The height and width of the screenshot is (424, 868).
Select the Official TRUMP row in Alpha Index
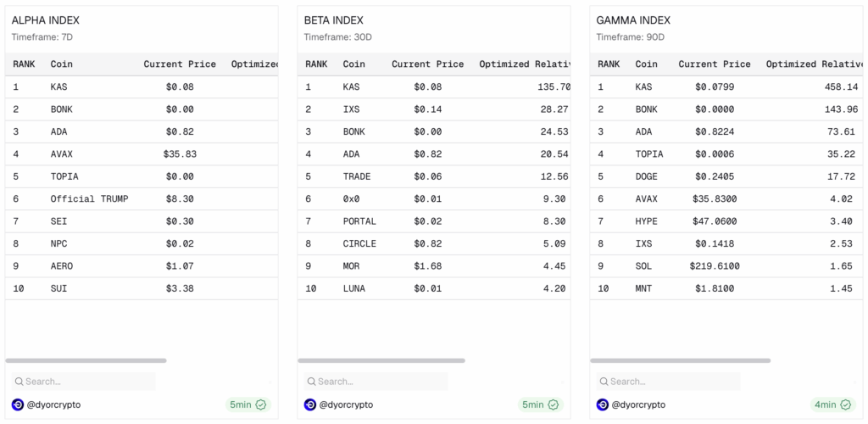click(x=89, y=198)
